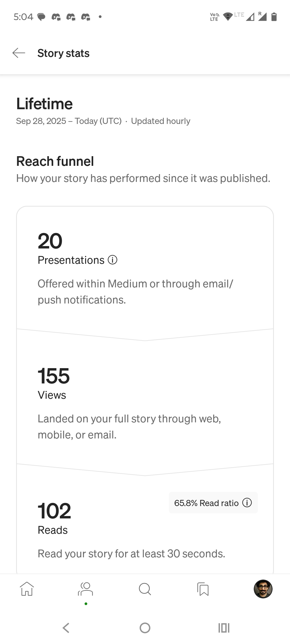
Task: Tap the Updated hourly text
Action: click(161, 121)
